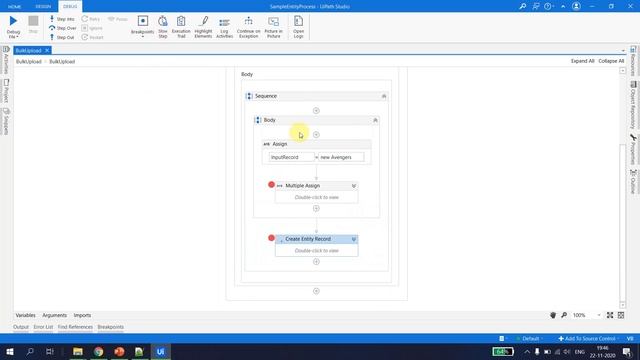Add activity above inner Body sequence

(316, 111)
